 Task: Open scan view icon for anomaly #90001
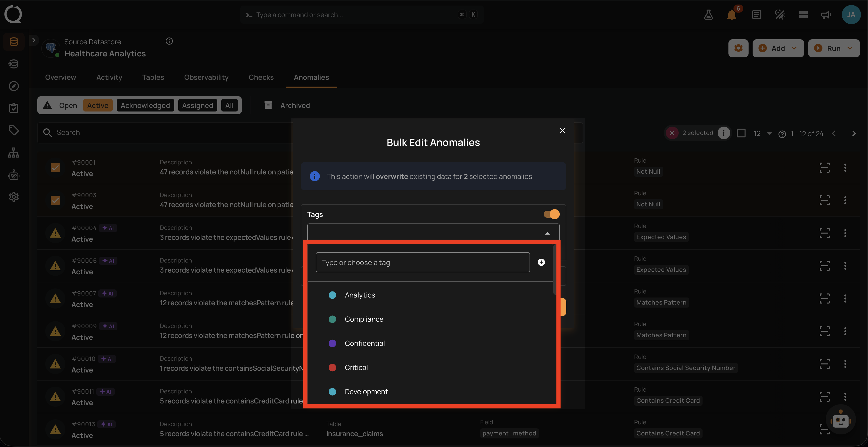(824, 168)
